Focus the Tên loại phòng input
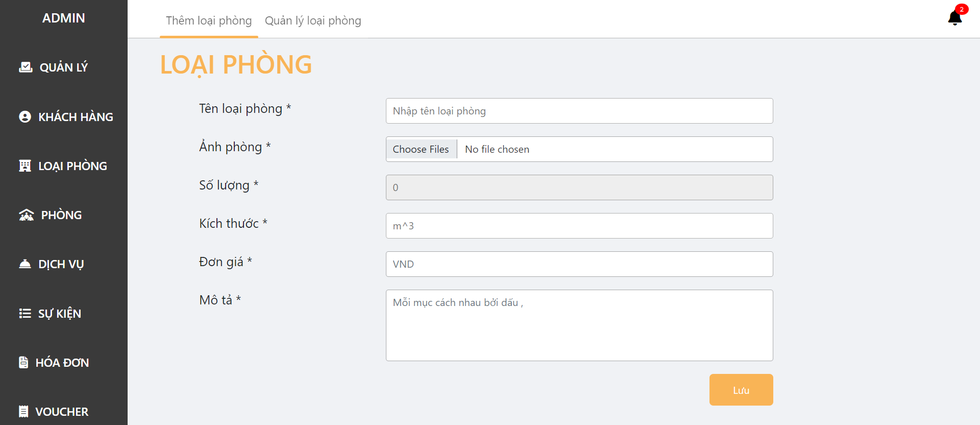The image size is (980, 425). (579, 111)
